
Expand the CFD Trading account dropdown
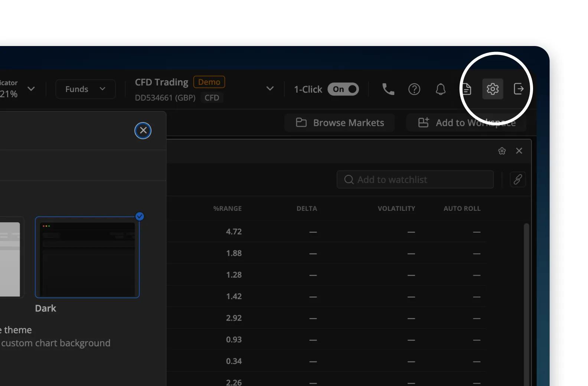pos(270,89)
